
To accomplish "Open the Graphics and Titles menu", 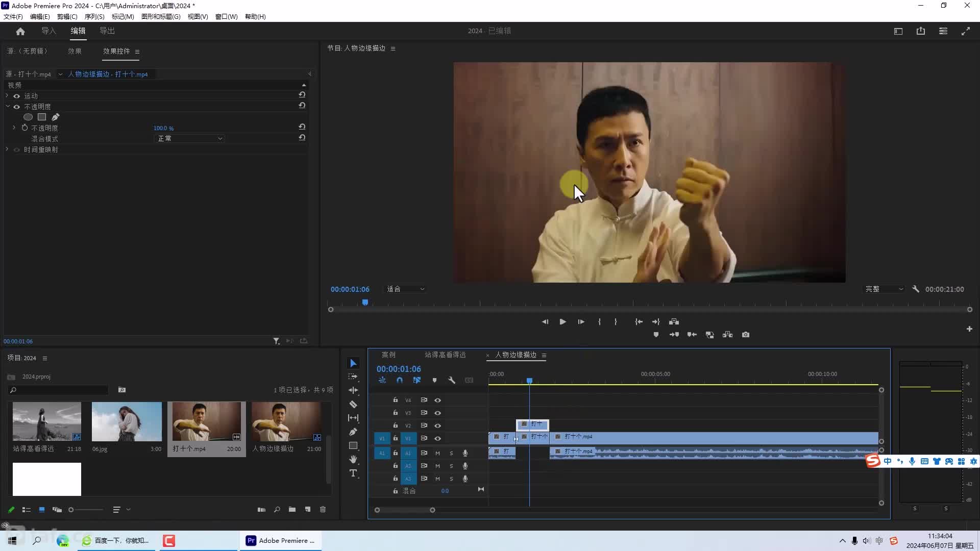I will (161, 16).
